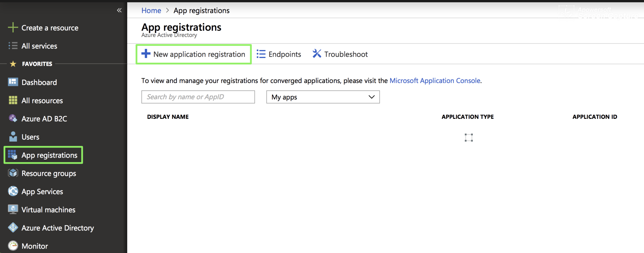
Task: Click the Search by name or AppID field
Action: [198, 97]
